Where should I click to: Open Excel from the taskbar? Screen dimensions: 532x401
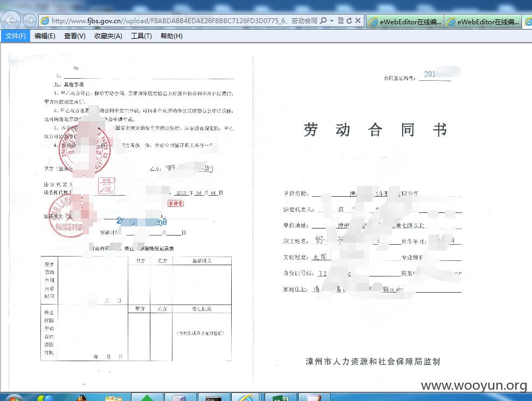tap(281, 398)
